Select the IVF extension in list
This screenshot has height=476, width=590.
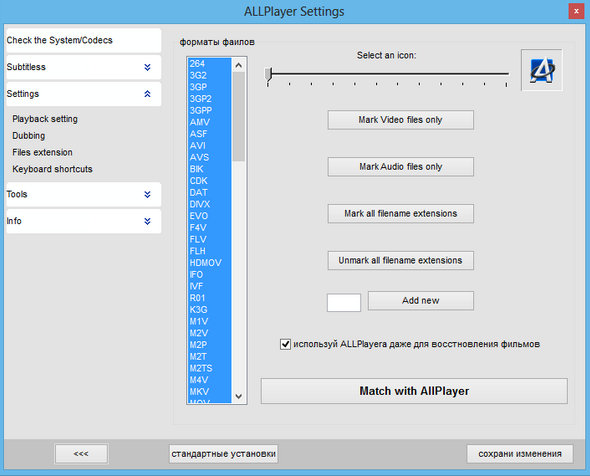tap(210, 286)
